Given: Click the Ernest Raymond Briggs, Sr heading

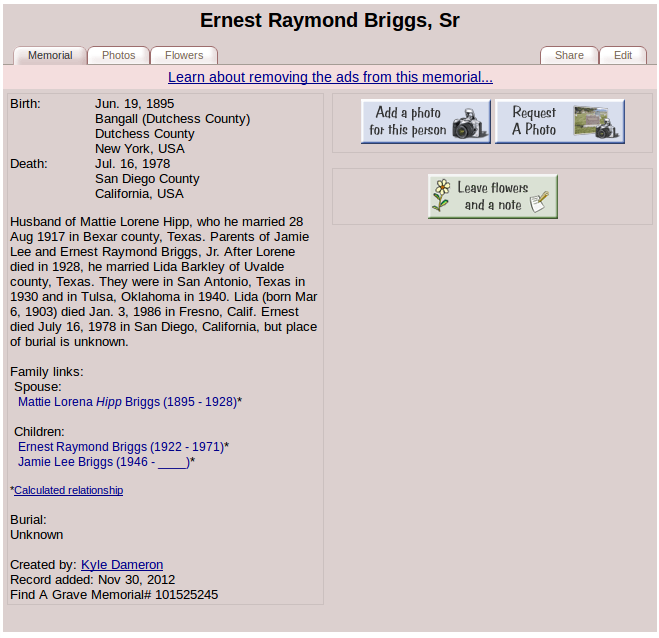Looking at the screenshot, I should pos(330,21).
